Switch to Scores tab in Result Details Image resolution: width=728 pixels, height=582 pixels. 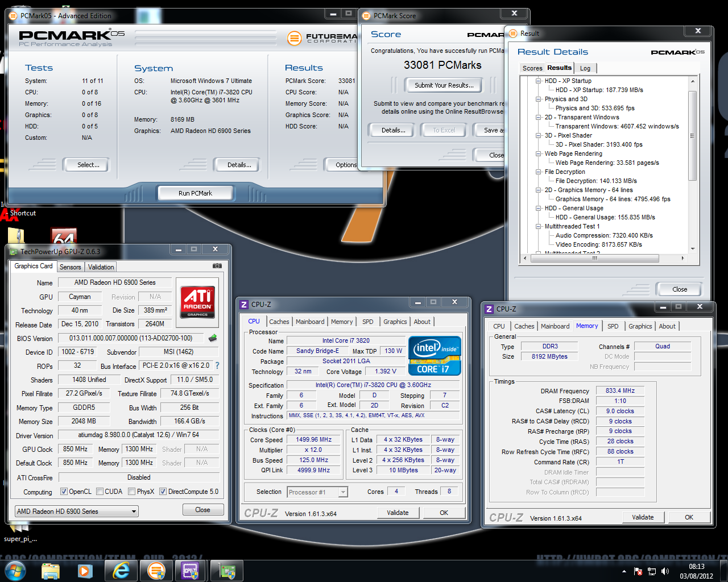tap(532, 68)
